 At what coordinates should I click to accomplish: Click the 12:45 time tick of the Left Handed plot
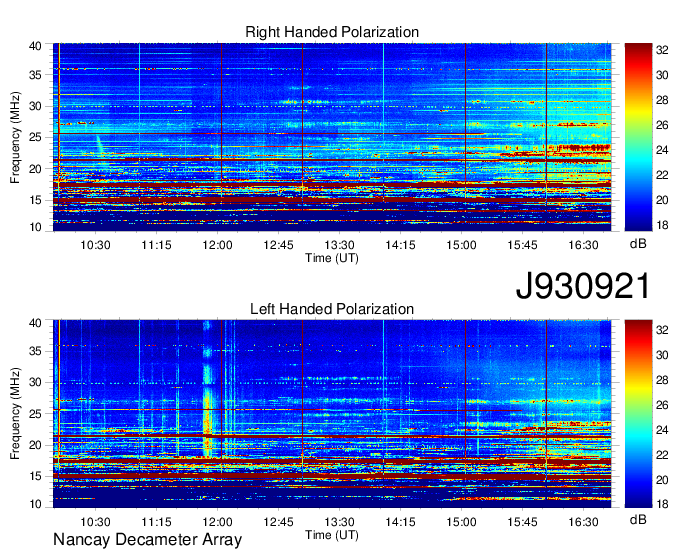[x=278, y=522]
